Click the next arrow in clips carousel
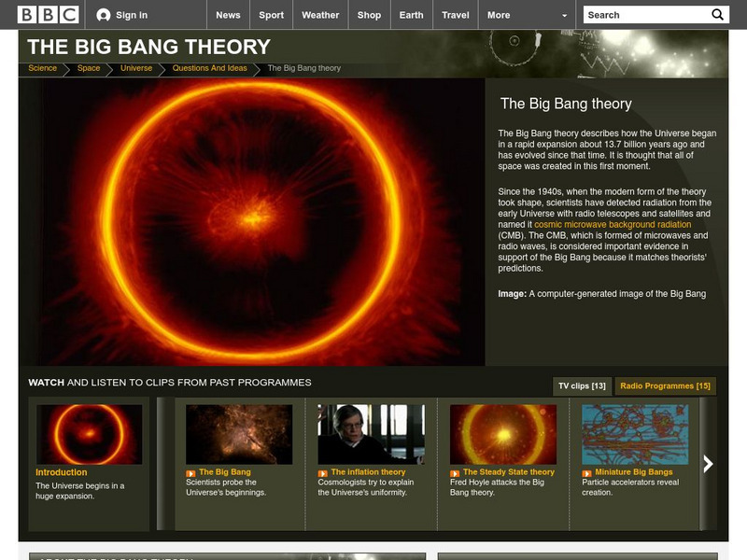 [x=708, y=464]
